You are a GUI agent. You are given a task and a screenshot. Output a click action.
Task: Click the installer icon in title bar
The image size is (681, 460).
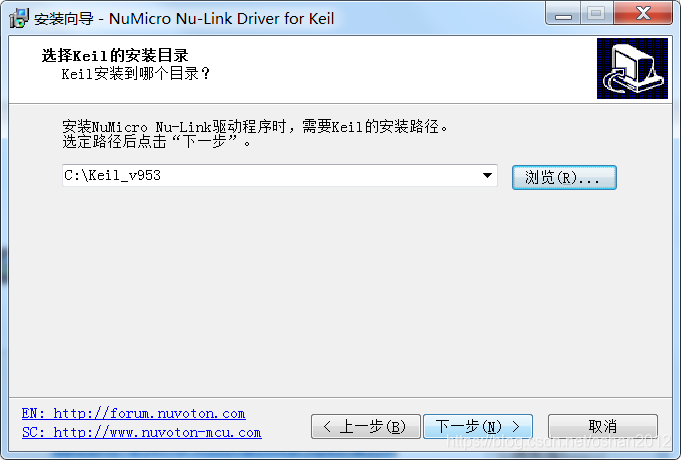(x=19, y=18)
